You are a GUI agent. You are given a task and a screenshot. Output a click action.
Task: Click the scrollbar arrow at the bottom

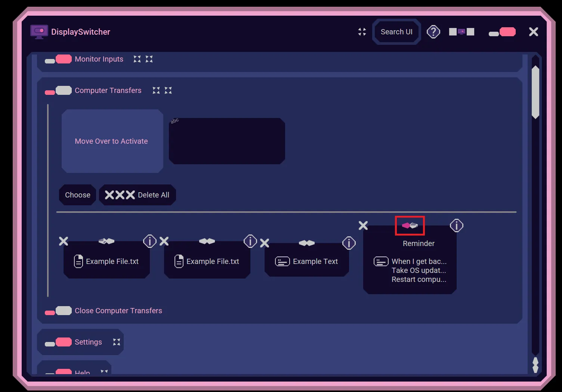point(535,365)
